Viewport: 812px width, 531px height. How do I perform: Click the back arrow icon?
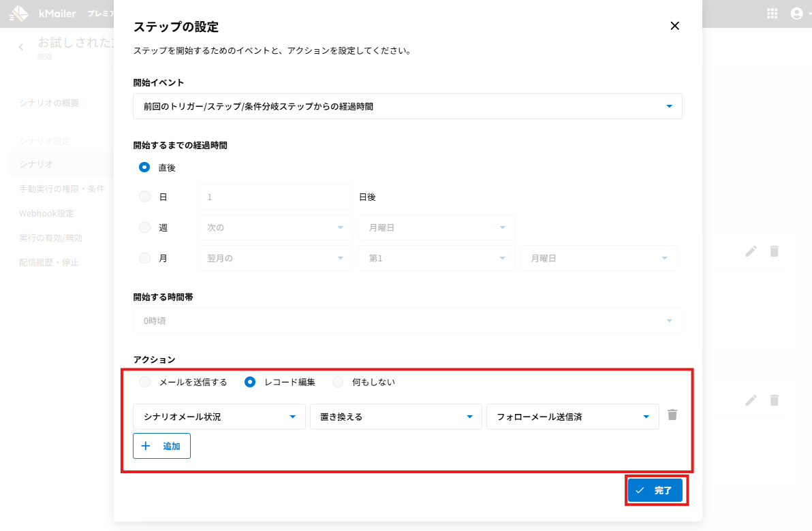point(21,47)
